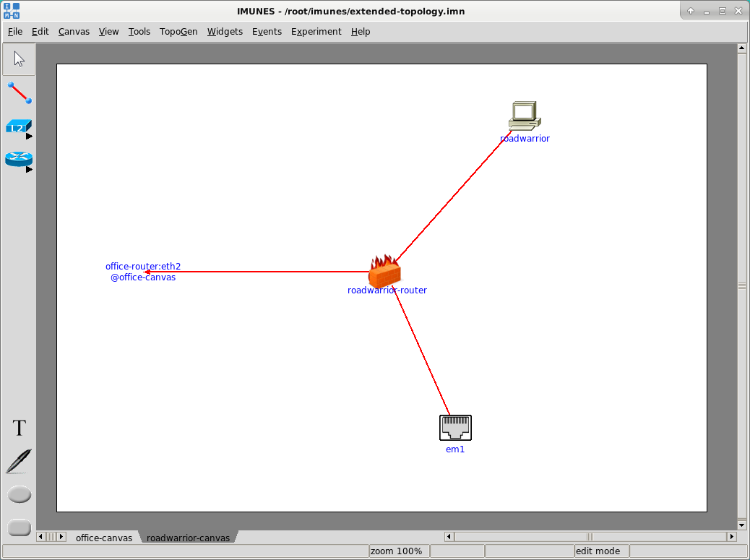Select the red link tool
Viewport: 750px width, 560px height.
point(19,92)
